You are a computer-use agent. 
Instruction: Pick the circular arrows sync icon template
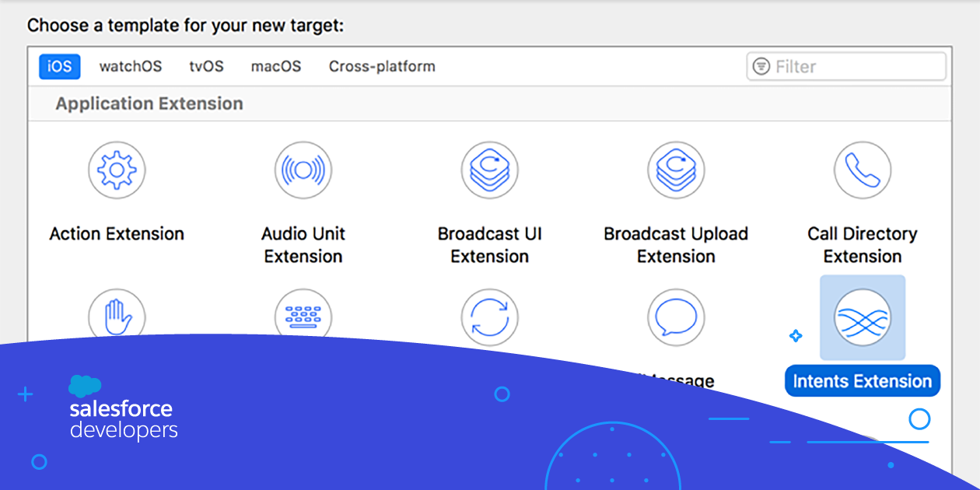[490, 318]
